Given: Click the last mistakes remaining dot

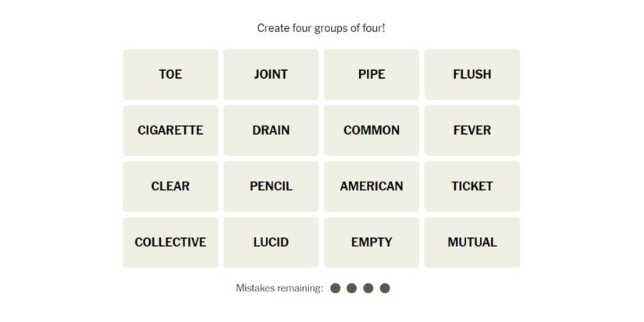Looking at the screenshot, I should [385, 288].
